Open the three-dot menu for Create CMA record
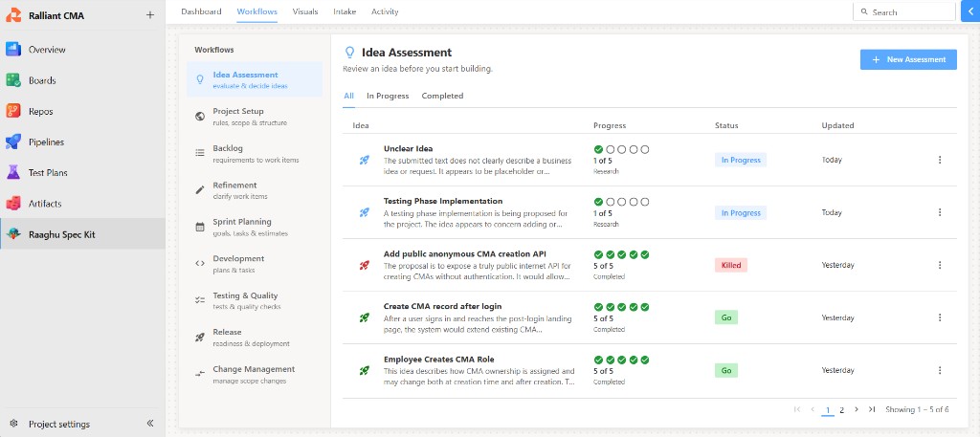The height and width of the screenshot is (437, 980). click(x=940, y=317)
